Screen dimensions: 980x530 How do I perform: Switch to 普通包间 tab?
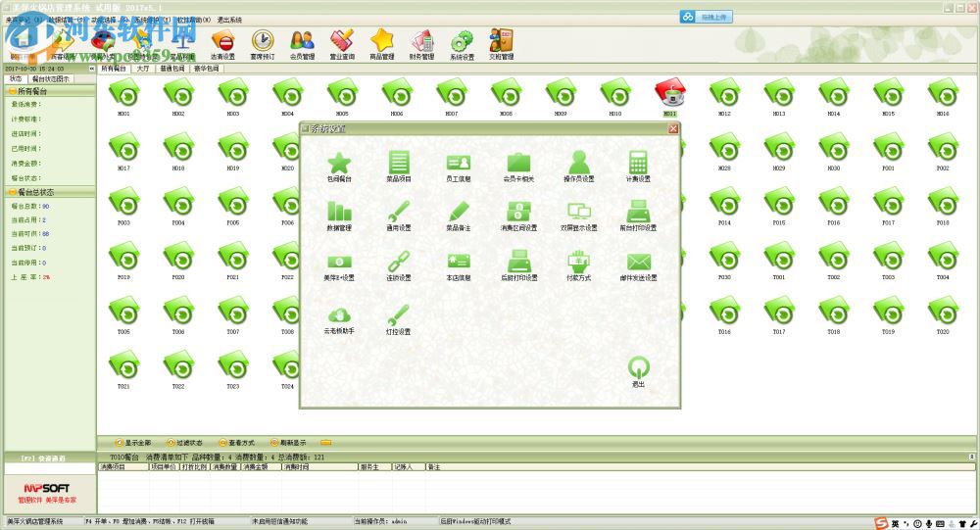[x=171, y=69]
